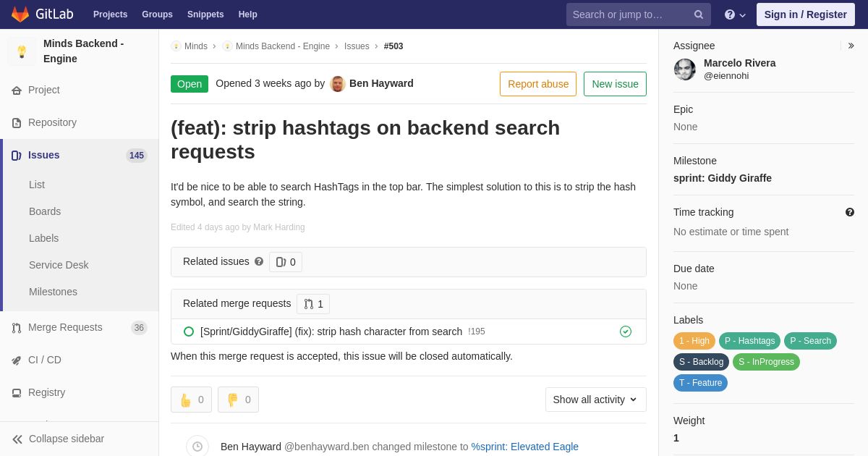Click the Open status badge
The height and width of the screenshot is (456, 868).
click(190, 84)
